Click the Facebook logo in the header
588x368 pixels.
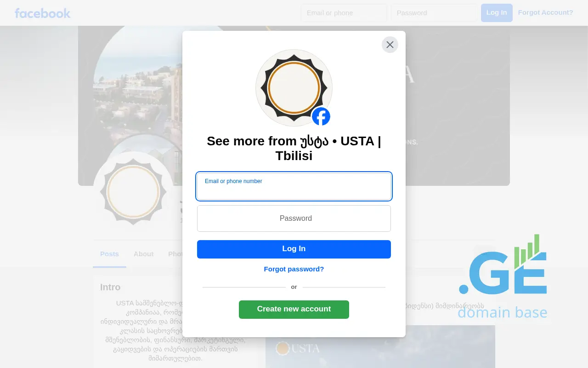click(x=42, y=13)
